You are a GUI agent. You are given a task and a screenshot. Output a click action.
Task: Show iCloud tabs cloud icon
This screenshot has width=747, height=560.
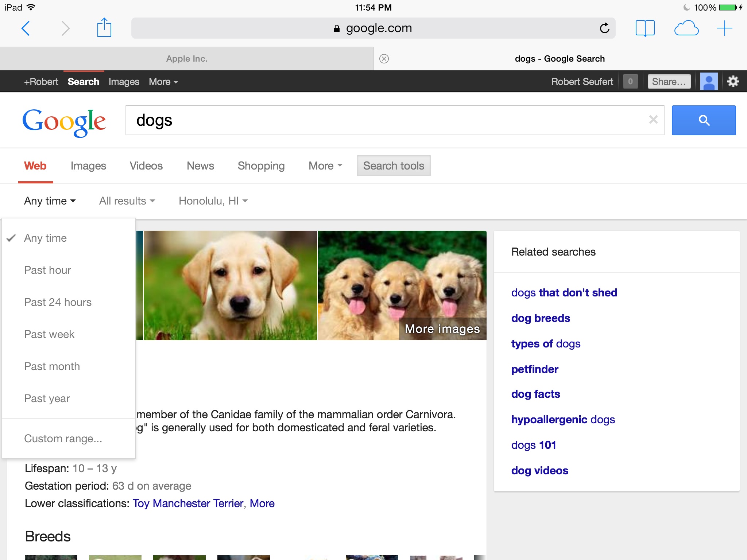click(x=686, y=28)
